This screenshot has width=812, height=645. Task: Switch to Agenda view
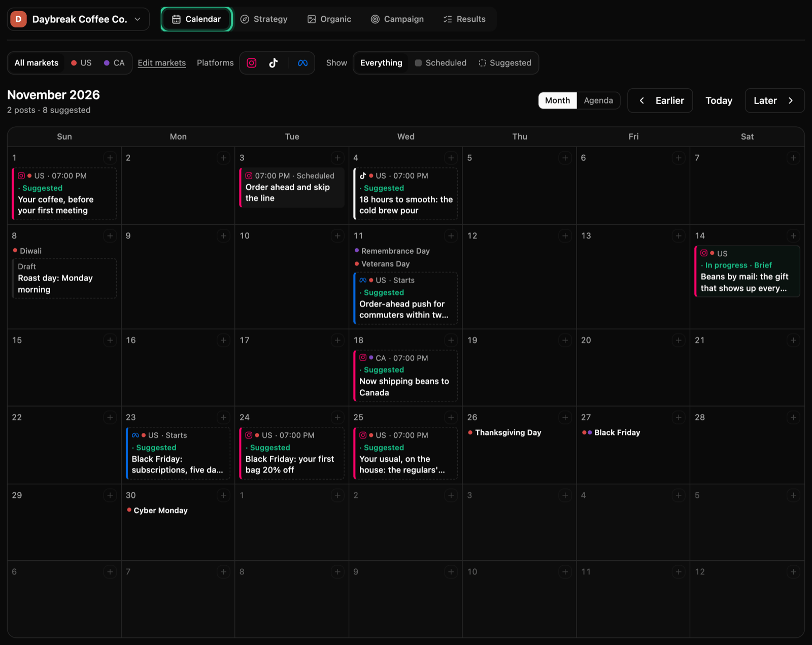[x=598, y=100]
